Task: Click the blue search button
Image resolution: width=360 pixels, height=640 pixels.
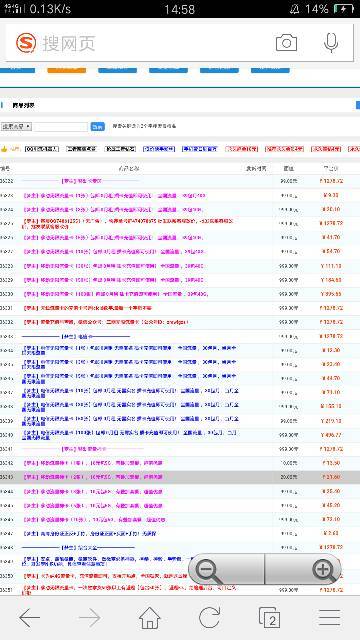Action: 98,127
